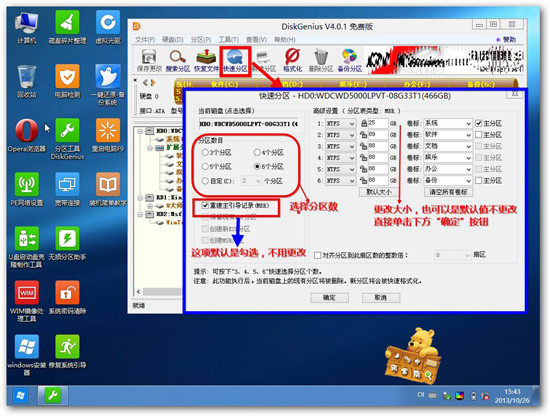Viewport: 550px width, 416px height.
Task: Open the broadband connection icon
Action: tap(67, 189)
